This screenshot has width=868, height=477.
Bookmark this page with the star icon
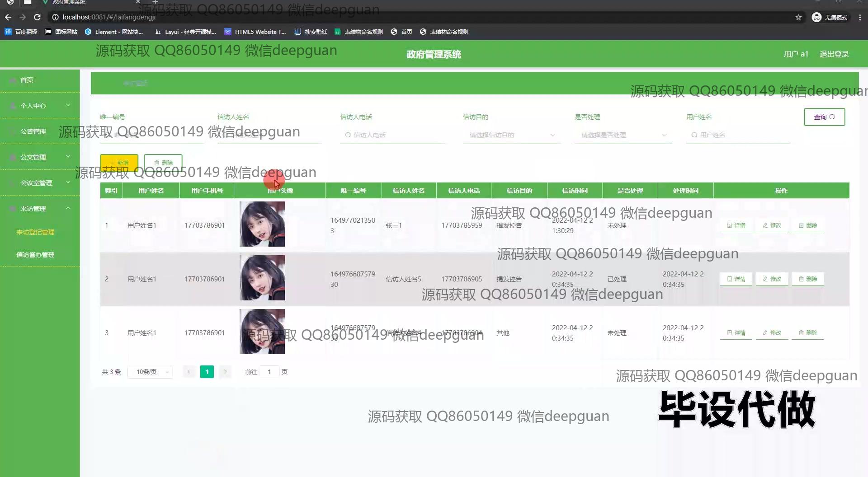[798, 17]
